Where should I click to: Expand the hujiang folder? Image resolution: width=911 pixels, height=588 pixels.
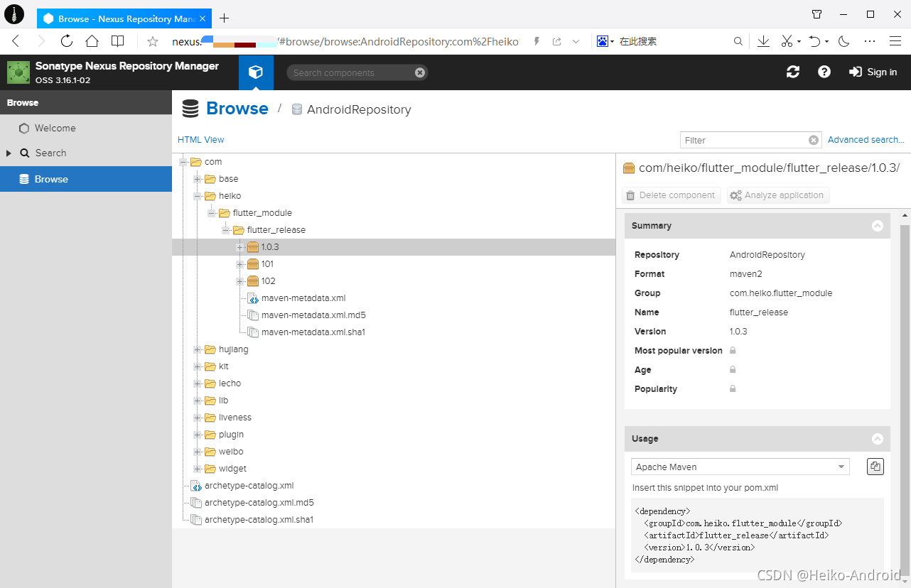pyautogui.click(x=198, y=349)
